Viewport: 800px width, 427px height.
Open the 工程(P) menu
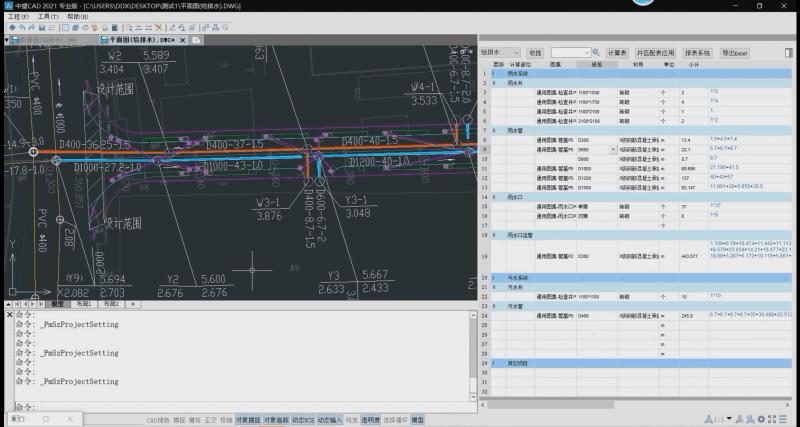[x=18, y=17]
